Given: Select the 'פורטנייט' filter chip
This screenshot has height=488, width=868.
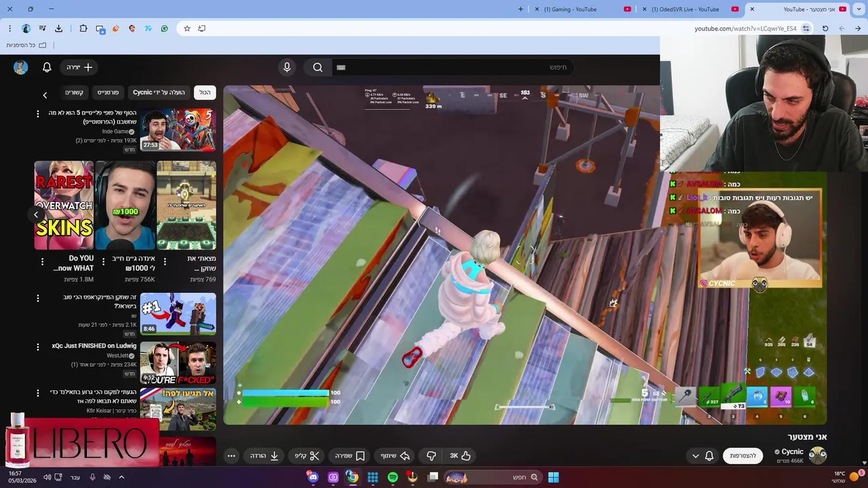Looking at the screenshot, I should pos(108,92).
